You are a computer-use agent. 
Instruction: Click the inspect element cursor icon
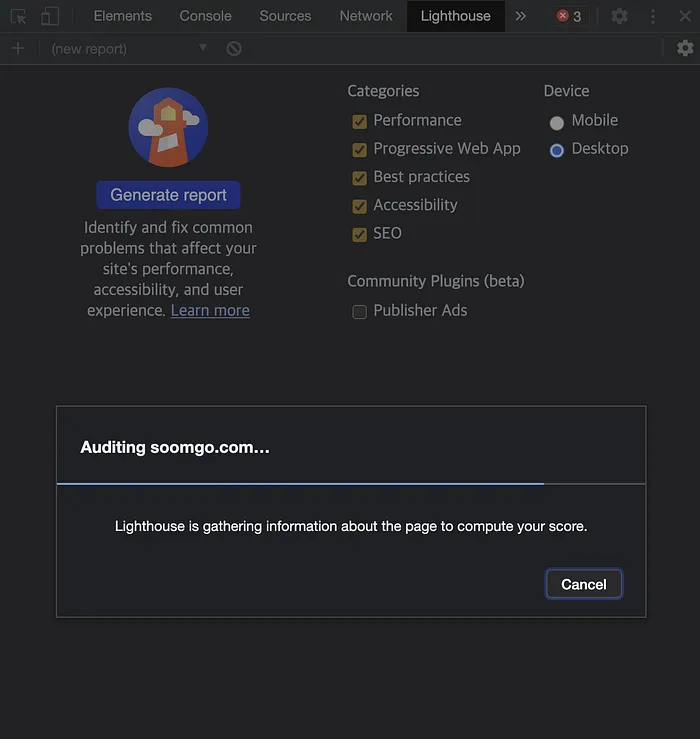(x=18, y=16)
